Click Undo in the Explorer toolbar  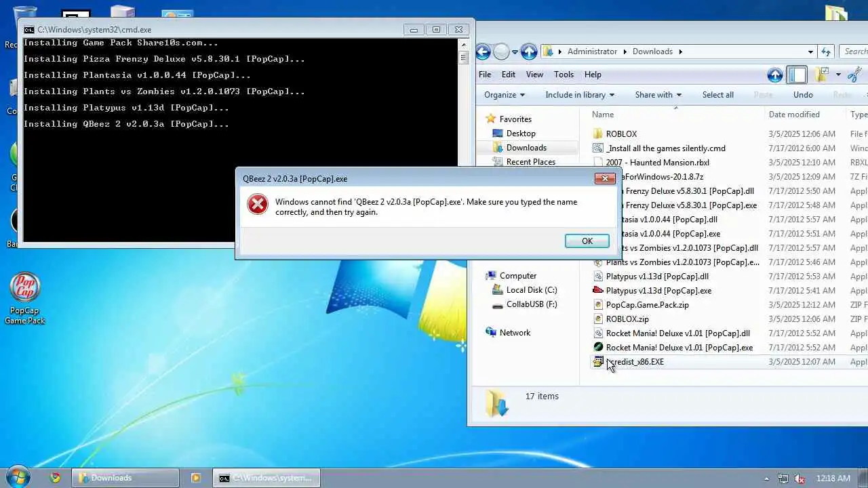803,95
